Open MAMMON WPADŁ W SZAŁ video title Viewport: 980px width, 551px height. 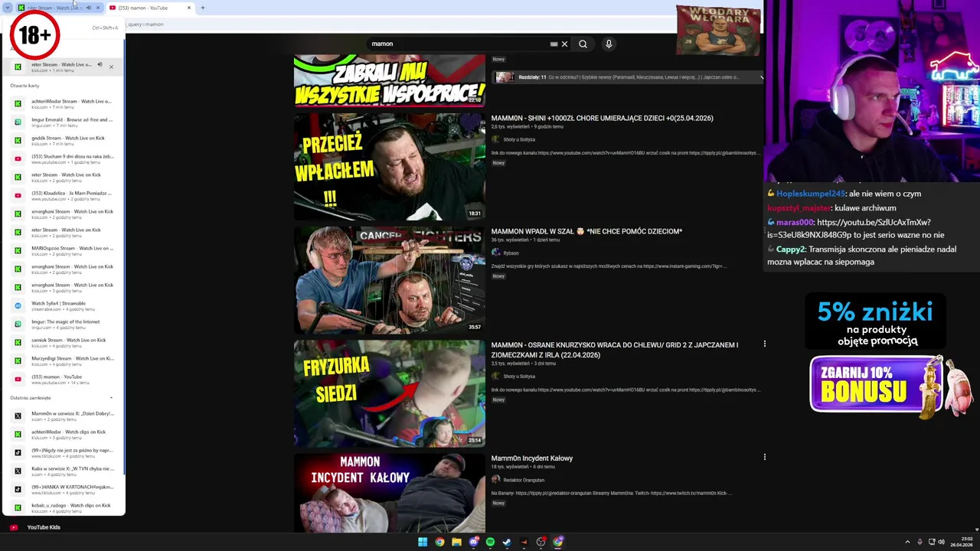pos(586,231)
